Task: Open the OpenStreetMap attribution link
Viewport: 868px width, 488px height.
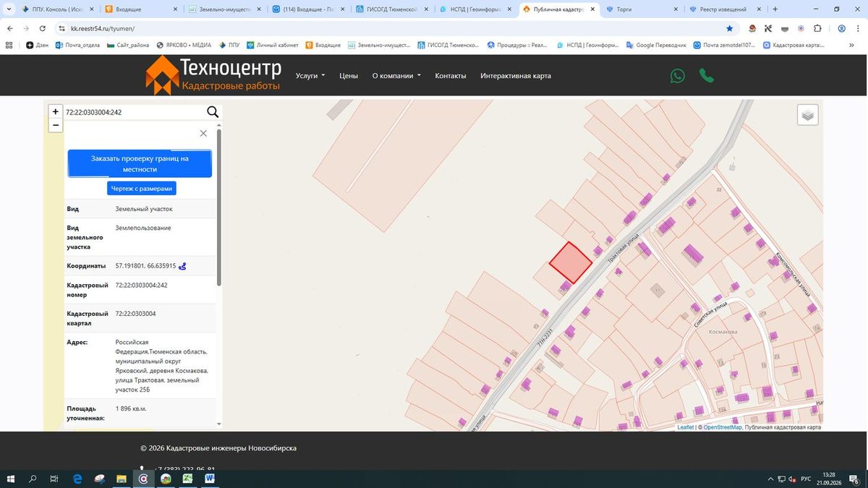Action: (723, 427)
